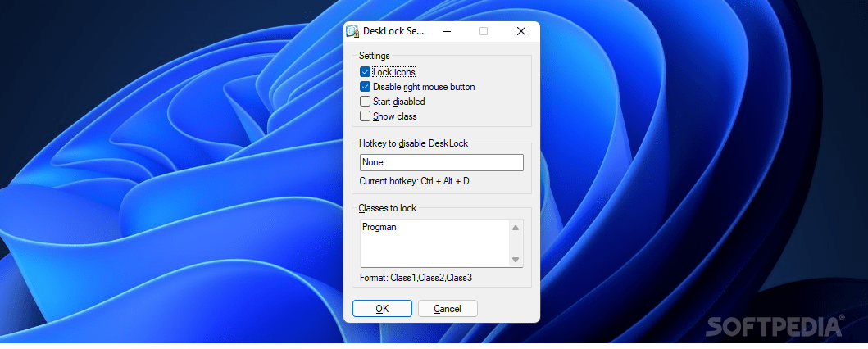Click the Progman entry text
The height and width of the screenshot is (349, 868).
[x=379, y=227]
